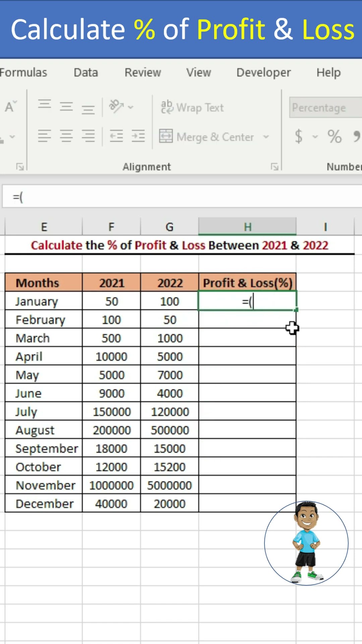Select column I header
Image resolution: width=362 pixels, height=644 pixels.
click(325, 227)
